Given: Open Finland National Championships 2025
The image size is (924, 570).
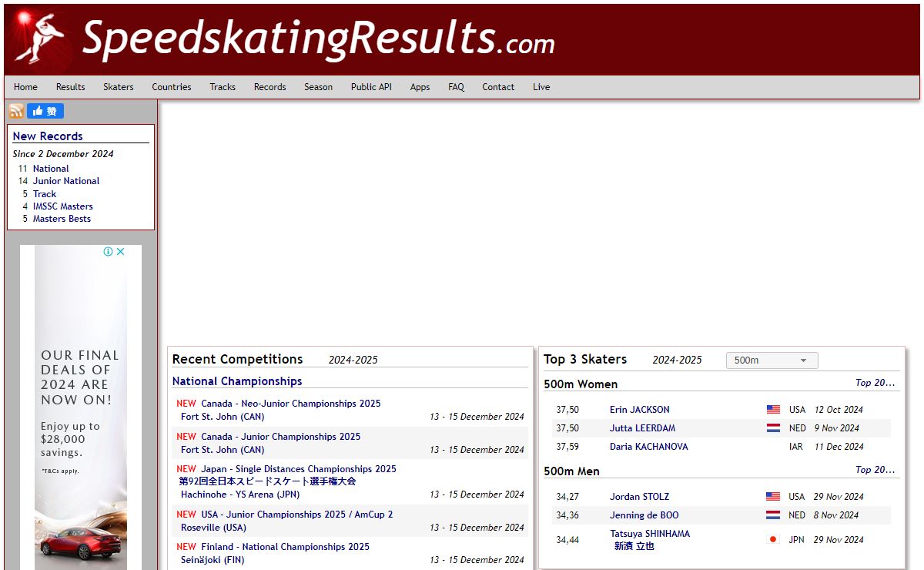Looking at the screenshot, I should [285, 547].
